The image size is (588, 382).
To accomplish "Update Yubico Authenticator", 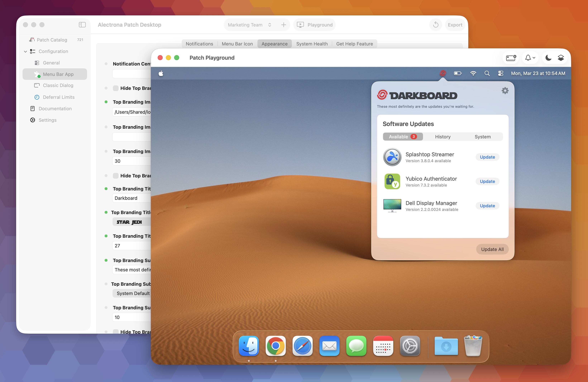I will coord(487,181).
